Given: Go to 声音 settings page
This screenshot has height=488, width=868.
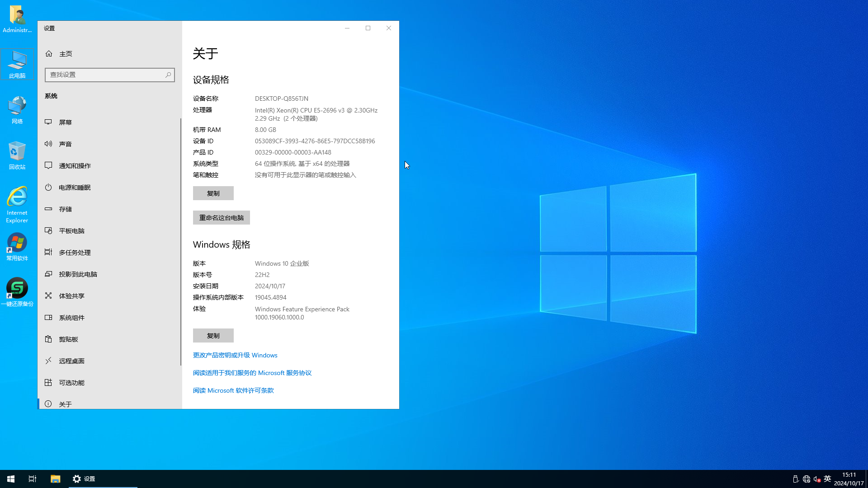Looking at the screenshot, I should tap(109, 144).
